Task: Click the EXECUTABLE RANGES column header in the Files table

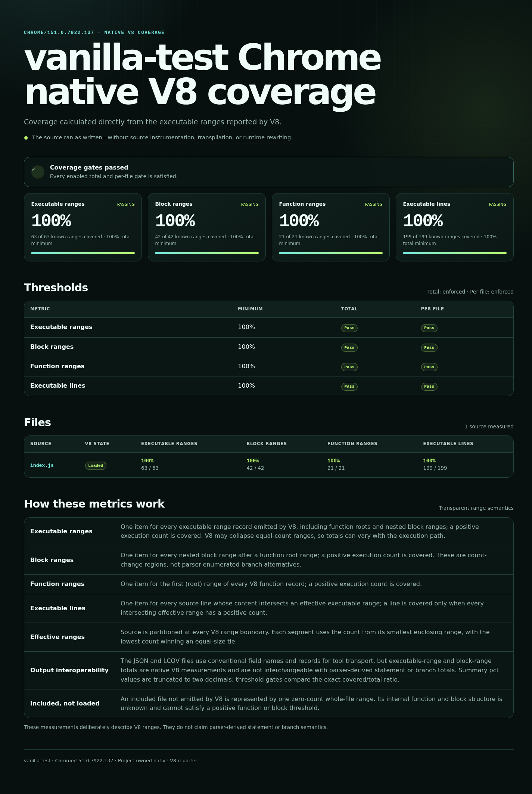Action: click(x=169, y=444)
